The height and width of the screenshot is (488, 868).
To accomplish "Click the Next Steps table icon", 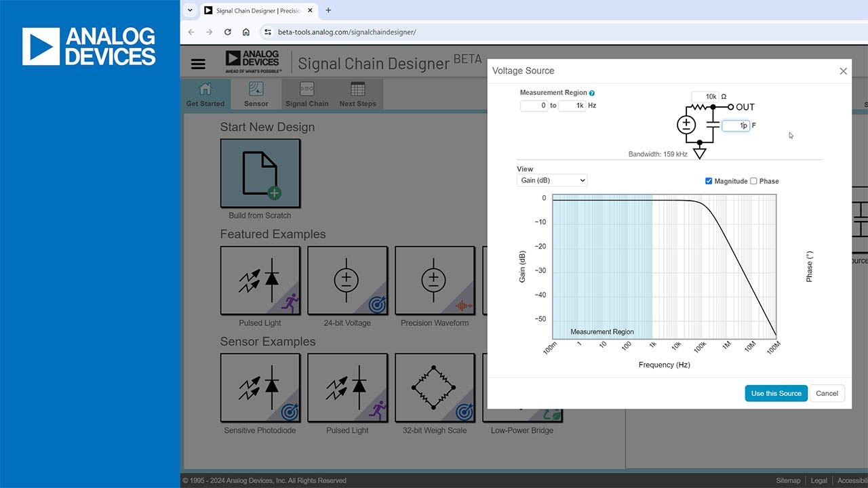I will 357,89.
